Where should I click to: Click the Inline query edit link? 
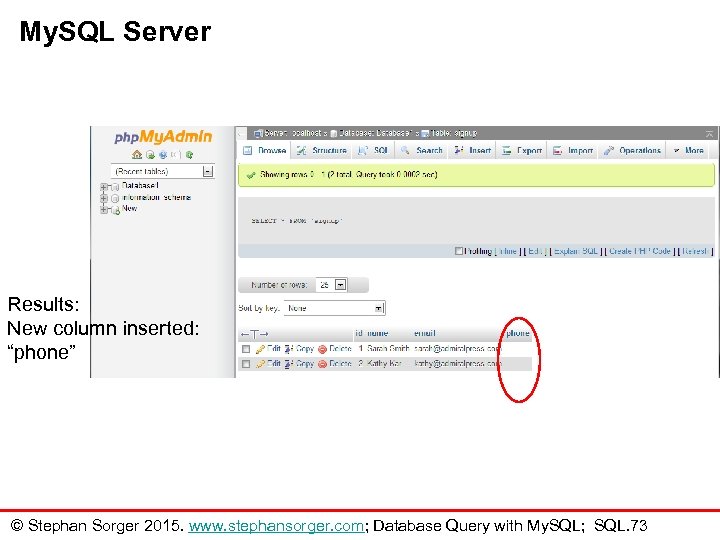(507, 251)
